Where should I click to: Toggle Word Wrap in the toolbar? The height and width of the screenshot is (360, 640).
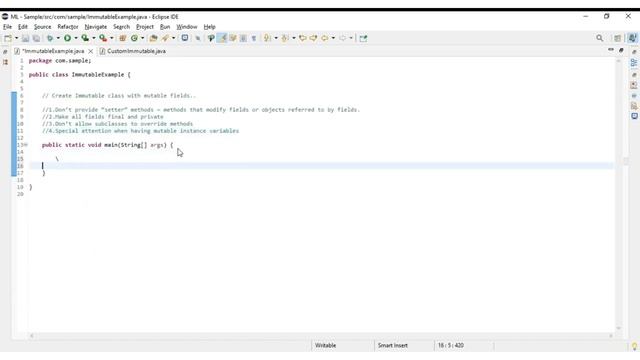pyautogui.click(x=233, y=38)
